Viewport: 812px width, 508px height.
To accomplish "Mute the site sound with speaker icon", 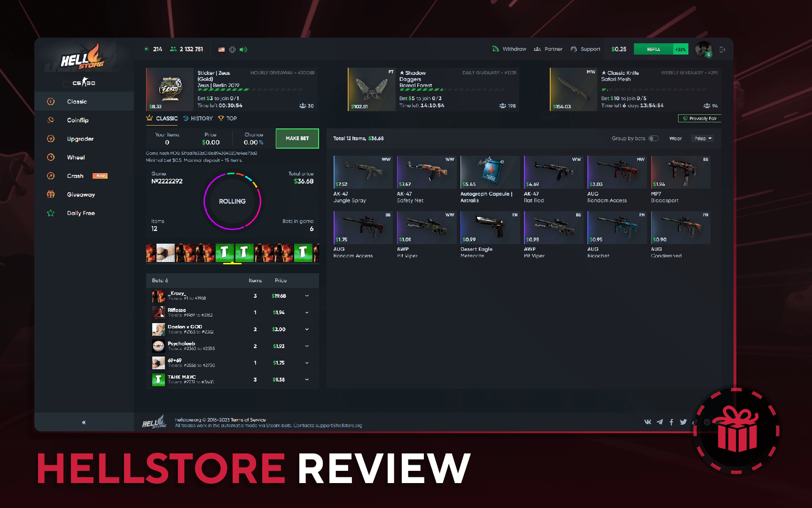I will coord(243,49).
